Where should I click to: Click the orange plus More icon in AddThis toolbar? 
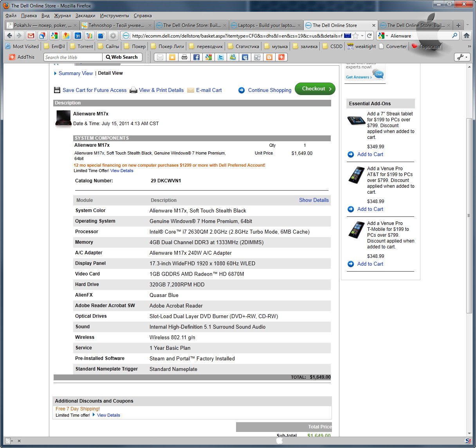point(281,57)
